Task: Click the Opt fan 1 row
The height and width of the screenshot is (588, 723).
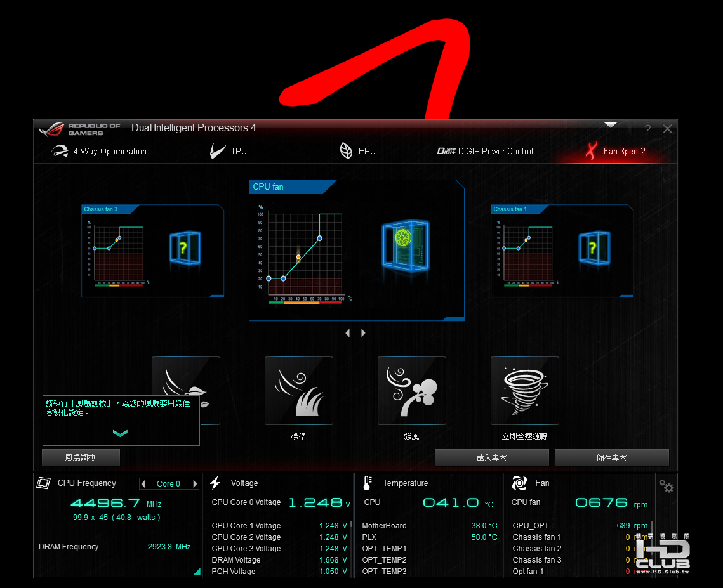Action: click(580, 572)
